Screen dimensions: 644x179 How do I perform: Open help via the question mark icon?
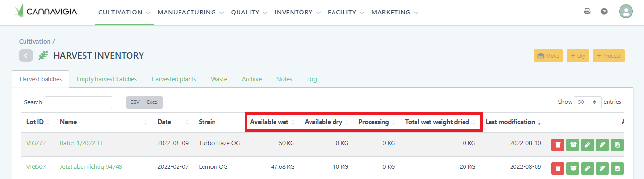click(x=604, y=12)
